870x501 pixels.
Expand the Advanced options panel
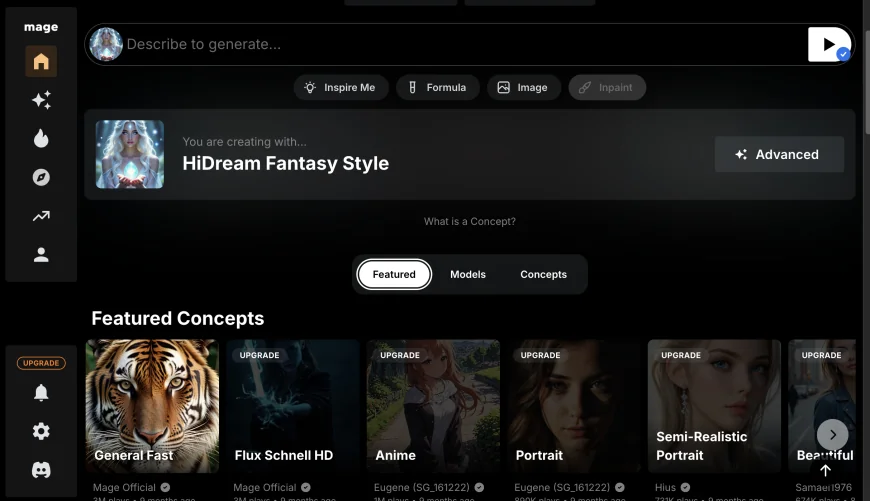tap(779, 155)
